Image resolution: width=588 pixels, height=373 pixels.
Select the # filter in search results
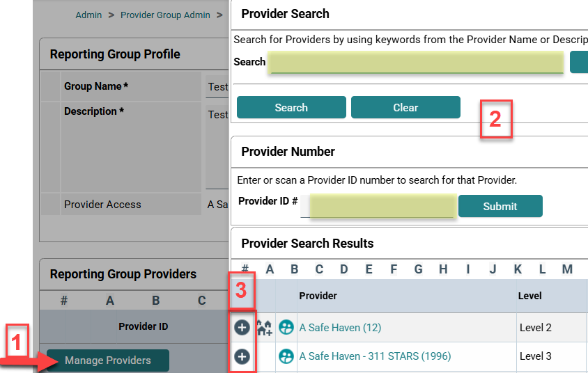[x=245, y=269]
